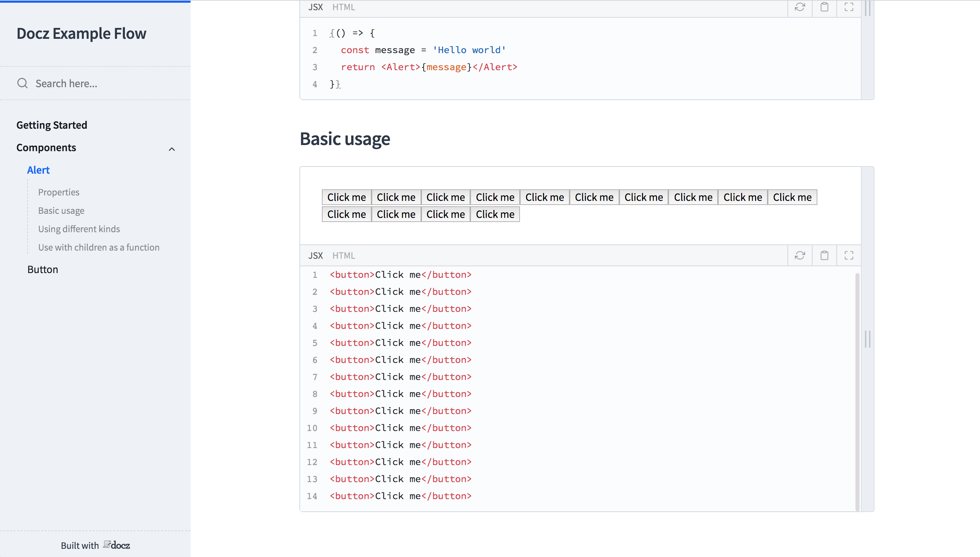Click refresh icon in Basic usage playground
The image size is (980, 557).
tap(800, 255)
